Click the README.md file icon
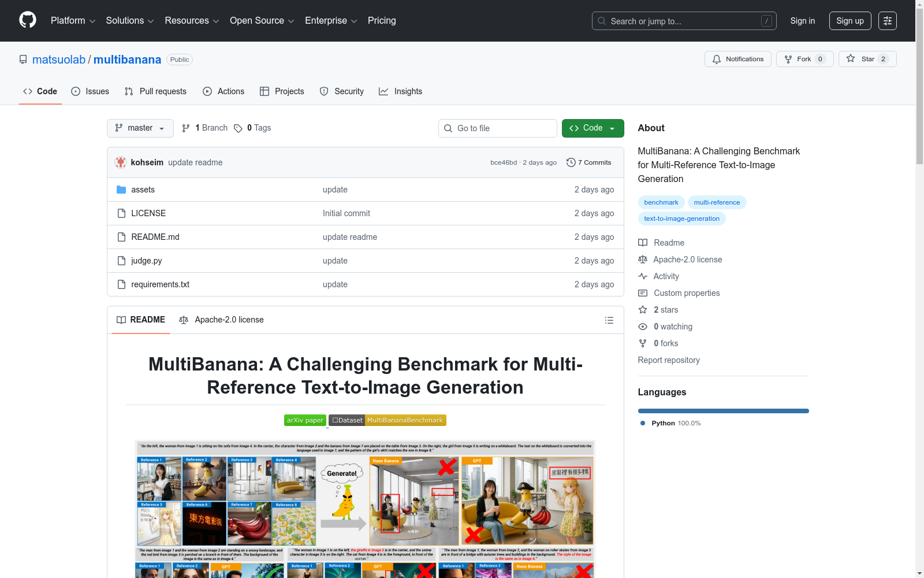This screenshot has width=924, height=578. click(121, 237)
